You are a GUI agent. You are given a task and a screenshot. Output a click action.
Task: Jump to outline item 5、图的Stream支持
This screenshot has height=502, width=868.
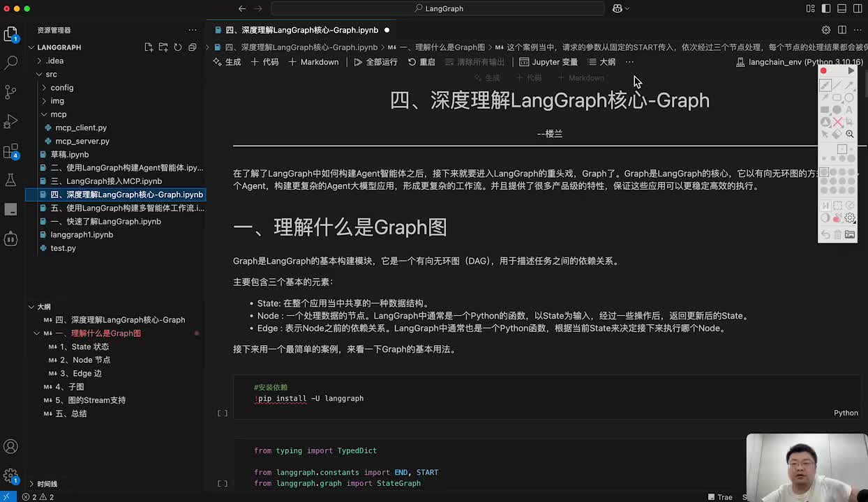(x=90, y=400)
